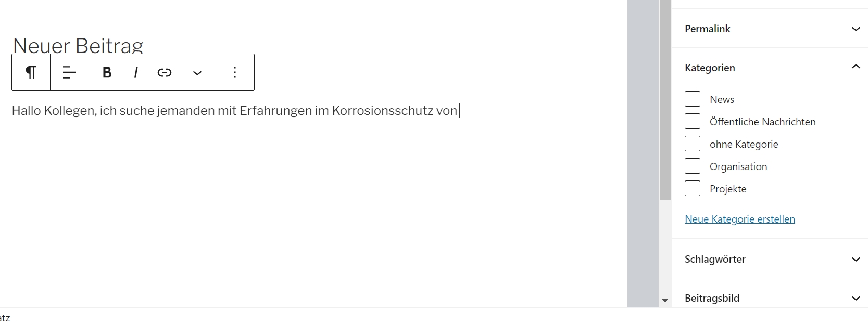Tick the Projekte category checkbox
868x324 pixels.
693,188
